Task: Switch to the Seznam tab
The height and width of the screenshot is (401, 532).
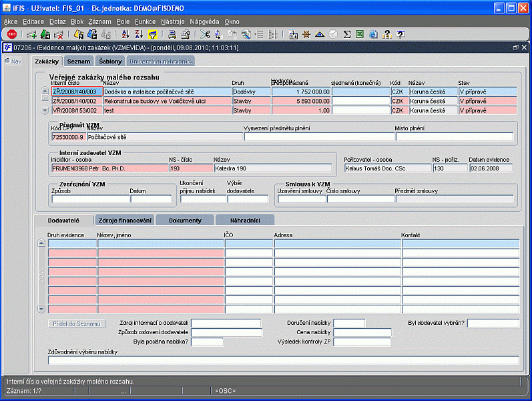Action: coord(78,61)
